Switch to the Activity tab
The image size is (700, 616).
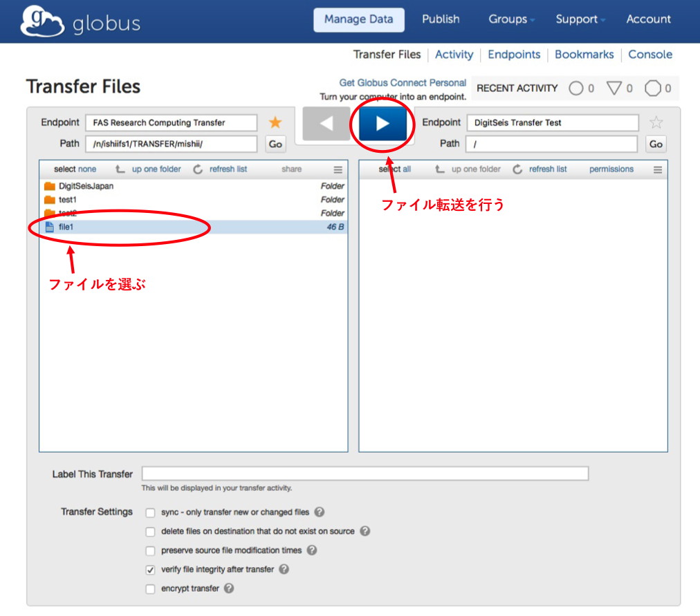454,55
